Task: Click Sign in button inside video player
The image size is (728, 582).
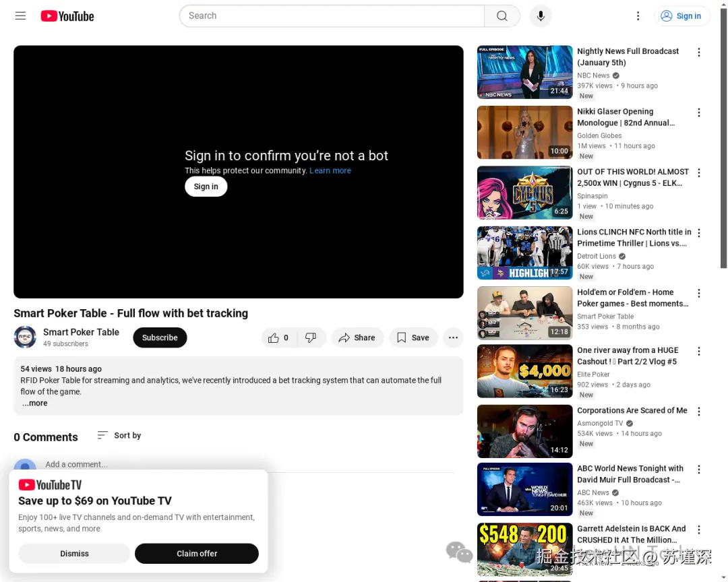Action: [x=206, y=187]
